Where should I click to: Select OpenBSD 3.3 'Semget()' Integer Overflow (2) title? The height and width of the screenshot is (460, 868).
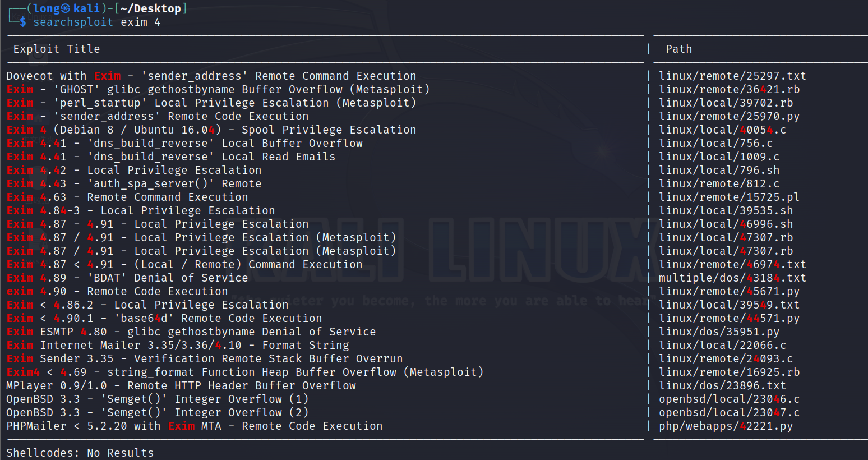(158, 412)
